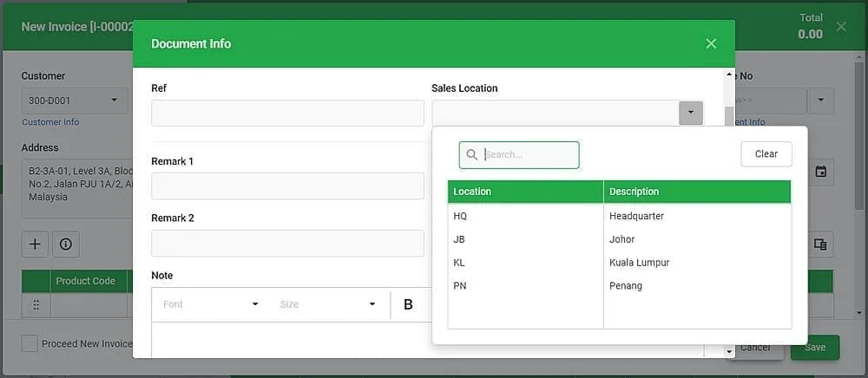Open the Size dropdown in Note
Image resolution: width=868 pixels, height=378 pixels.
pos(328,304)
